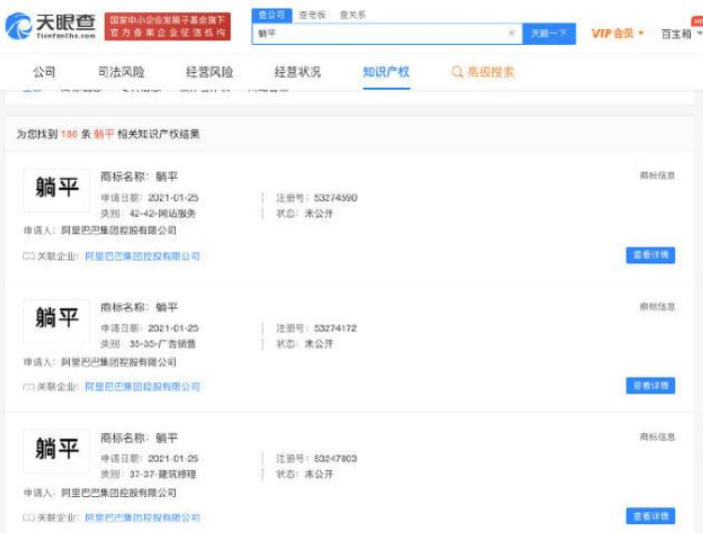Click the red official credit agency banner

168,26
